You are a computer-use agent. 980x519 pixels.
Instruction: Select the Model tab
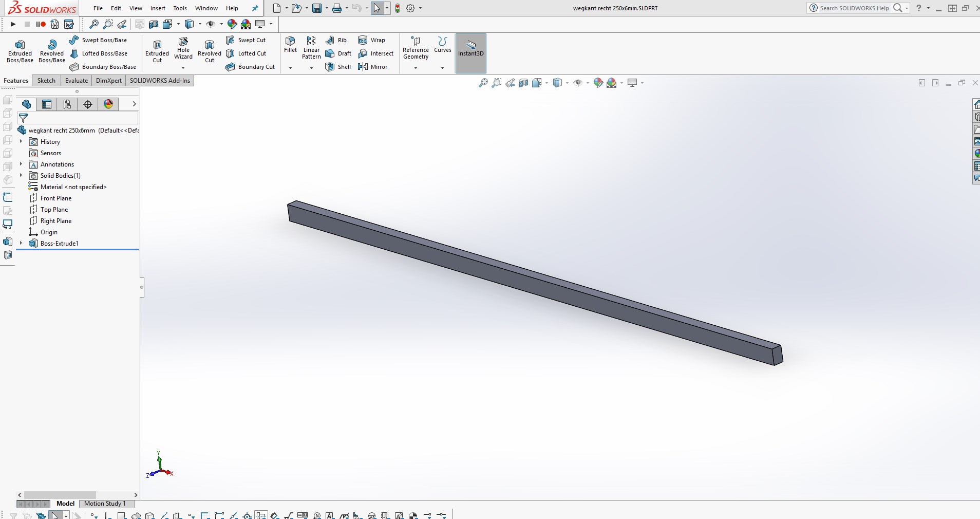65,504
